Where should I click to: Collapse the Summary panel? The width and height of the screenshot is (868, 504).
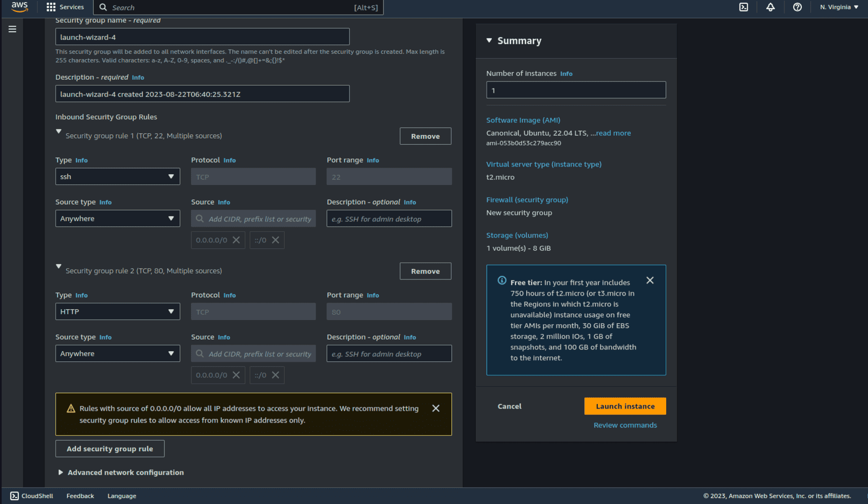(489, 41)
